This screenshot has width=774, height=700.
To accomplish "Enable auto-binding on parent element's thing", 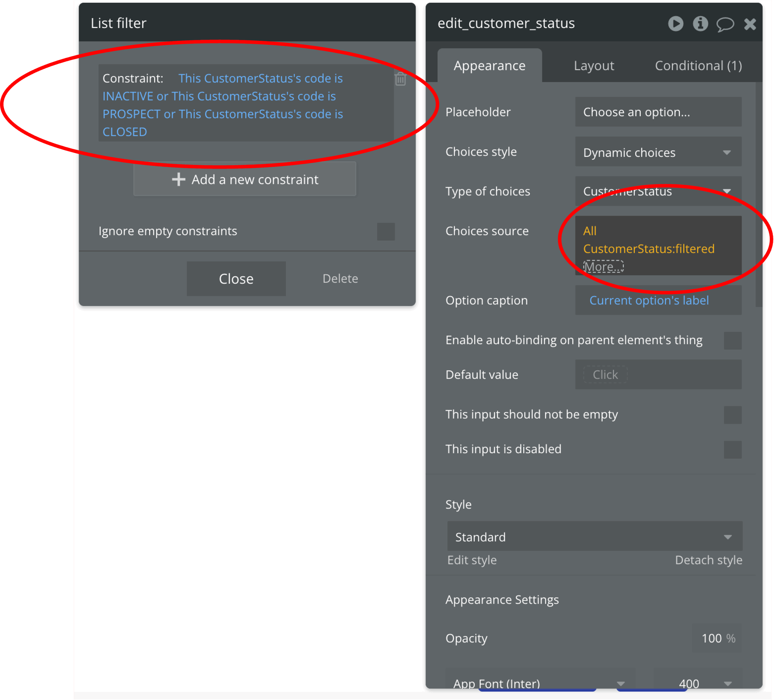I will click(x=732, y=340).
